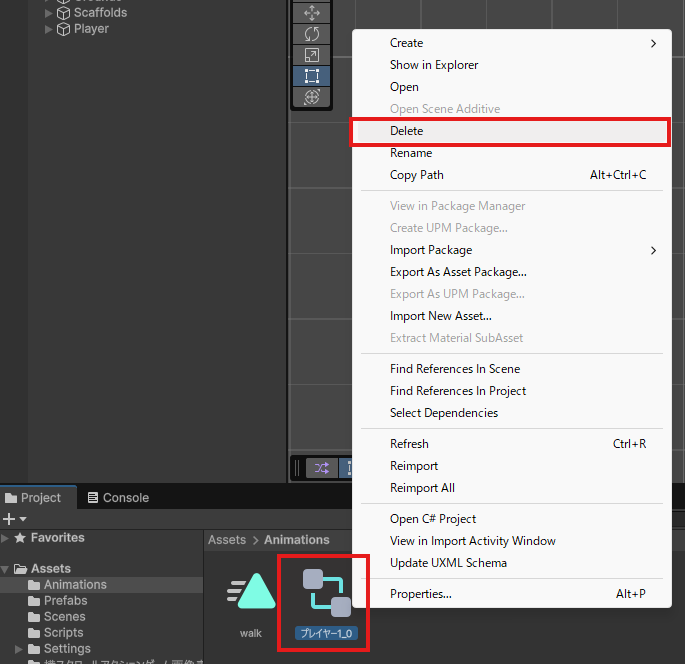Collapse the Assets folder tree

tap(5, 569)
